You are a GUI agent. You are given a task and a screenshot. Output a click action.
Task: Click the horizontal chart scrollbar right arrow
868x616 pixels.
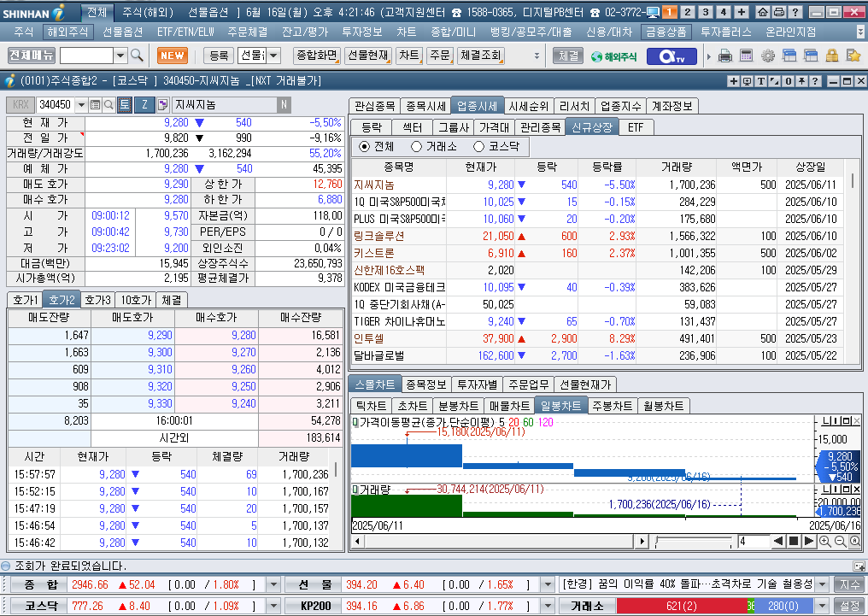point(642,542)
